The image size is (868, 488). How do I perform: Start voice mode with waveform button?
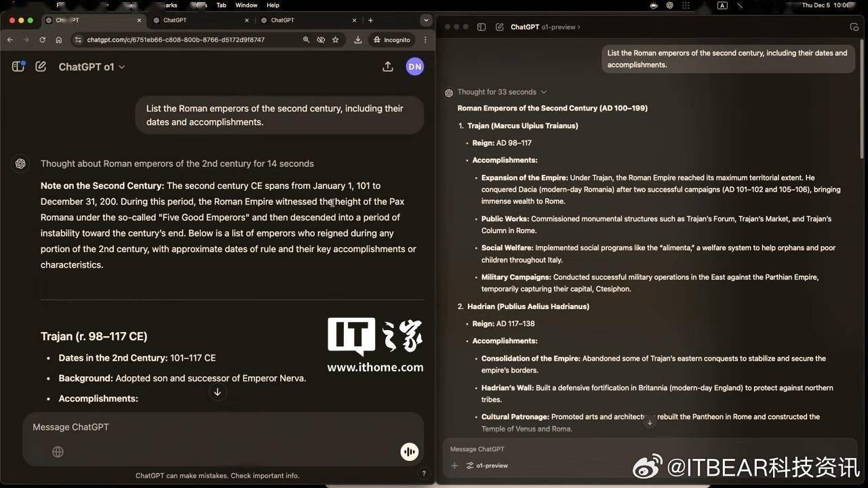point(410,451)
